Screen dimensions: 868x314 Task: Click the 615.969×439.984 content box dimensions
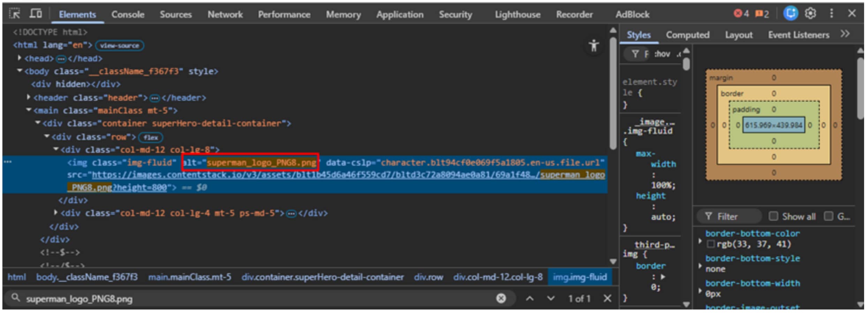click(x=774, y=125)
